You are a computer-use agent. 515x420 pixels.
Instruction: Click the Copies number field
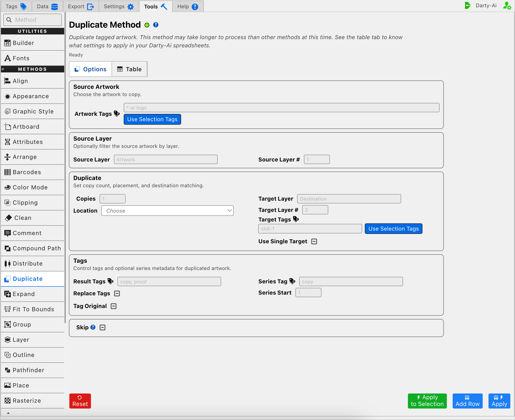[112, 199]
